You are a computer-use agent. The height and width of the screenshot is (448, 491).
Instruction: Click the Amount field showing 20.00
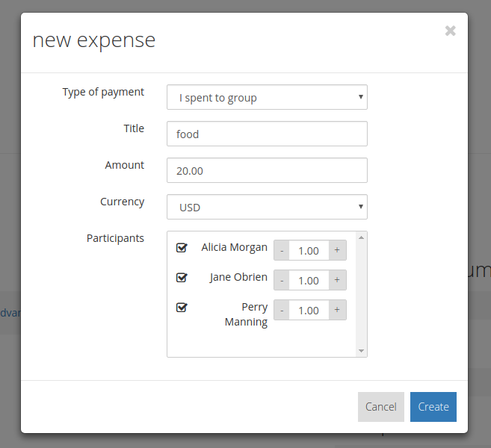click(x=267, y=170)
